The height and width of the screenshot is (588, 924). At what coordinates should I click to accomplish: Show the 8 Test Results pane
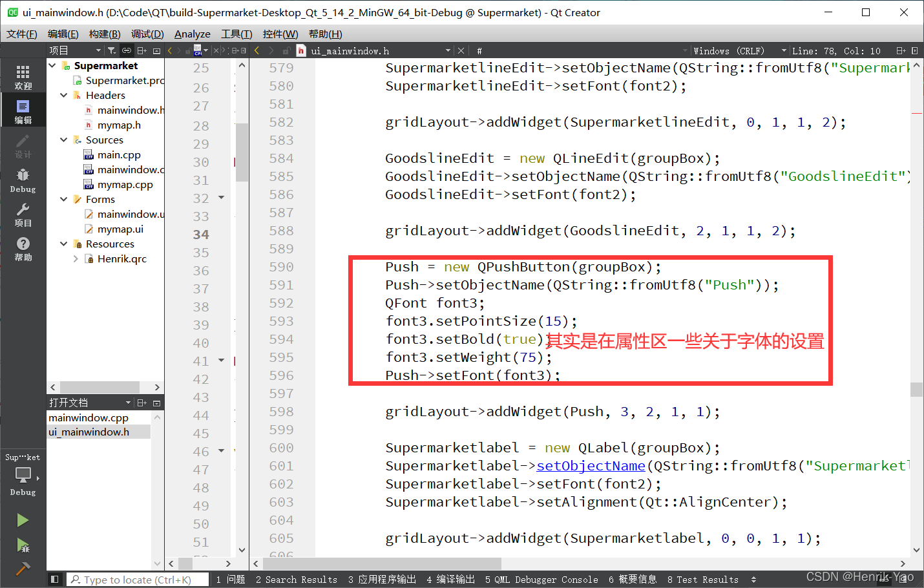[703, 580]
